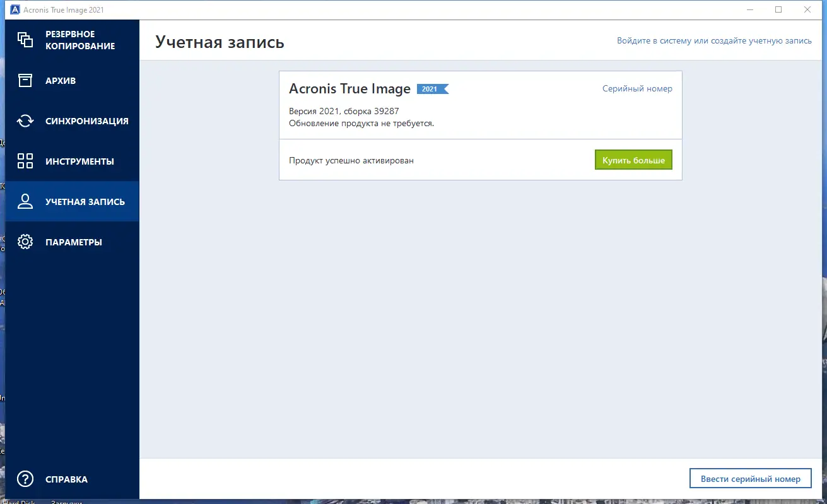This screenshot has width=827, height=504.
Task: Maximize the Acronis True Image window
Action: [778, 9]
